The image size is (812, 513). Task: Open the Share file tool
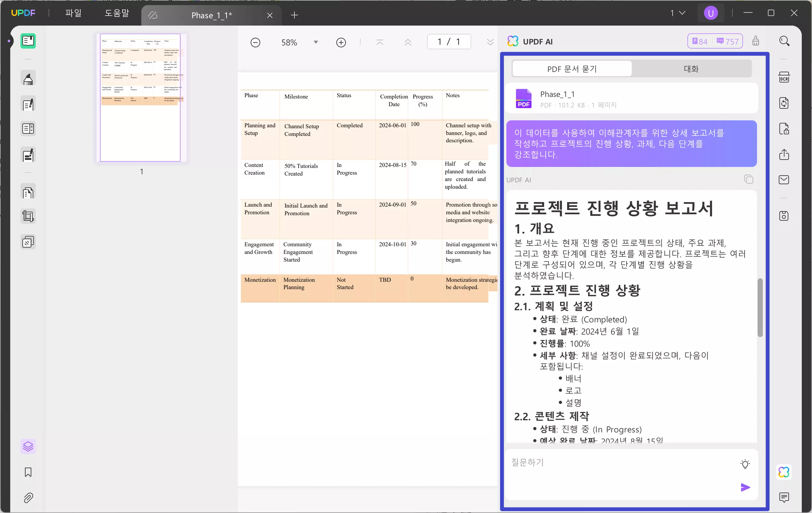(x=784, y=154)
